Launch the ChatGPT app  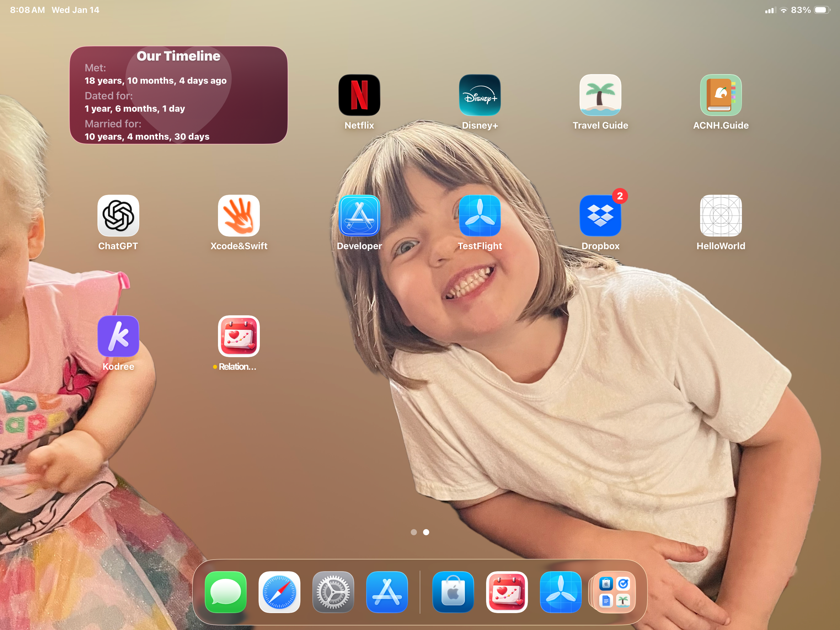[x=118, y=215]
